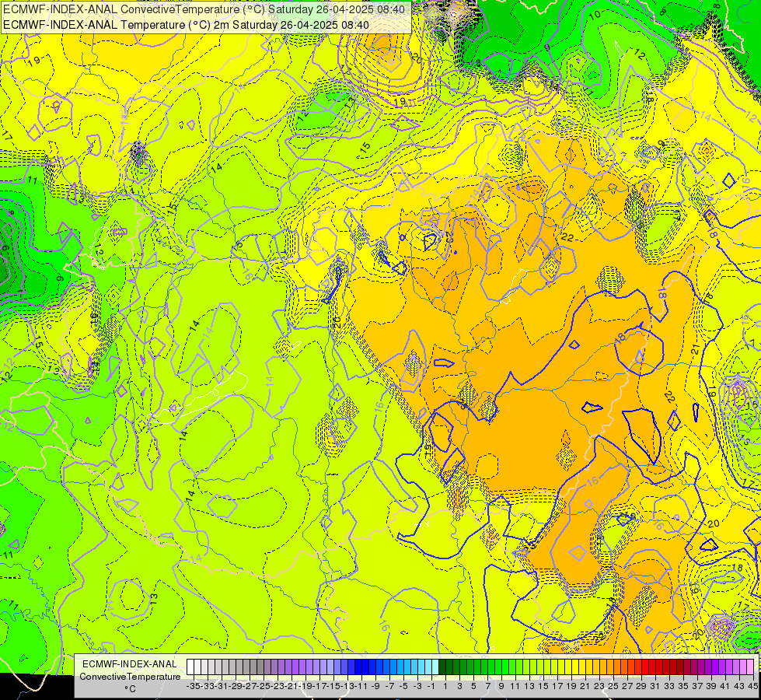Click the '25' value on the legend scale
This screenshot has height=700, width=761.
pyautogui.click(x=613, y=687)
